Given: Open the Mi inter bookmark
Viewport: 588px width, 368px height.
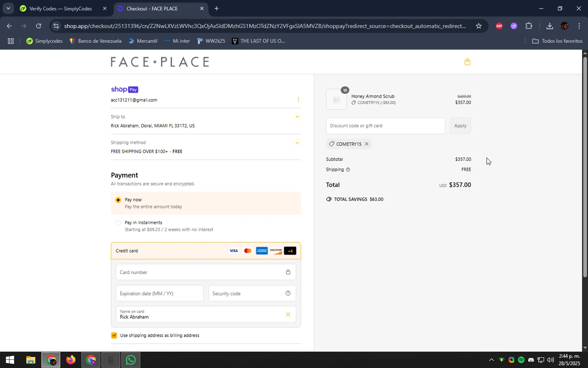Looking at the screenshot, I should coord(177,41).
